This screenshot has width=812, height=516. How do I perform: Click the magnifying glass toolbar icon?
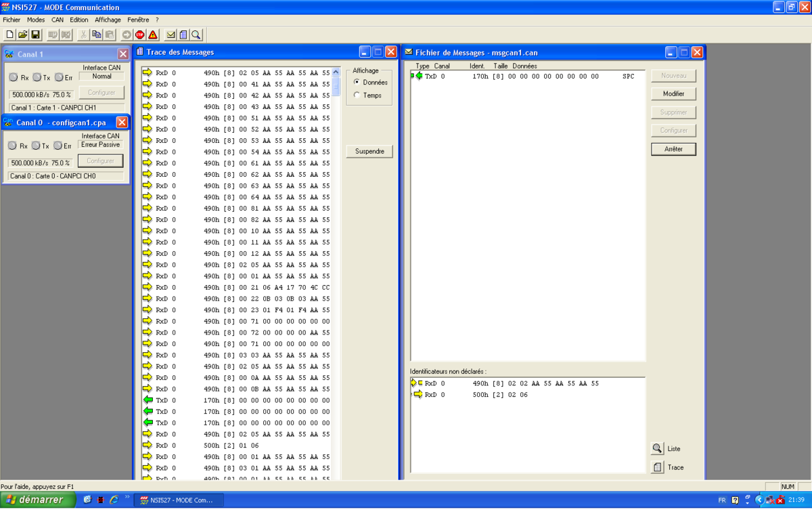click(196, 35)
